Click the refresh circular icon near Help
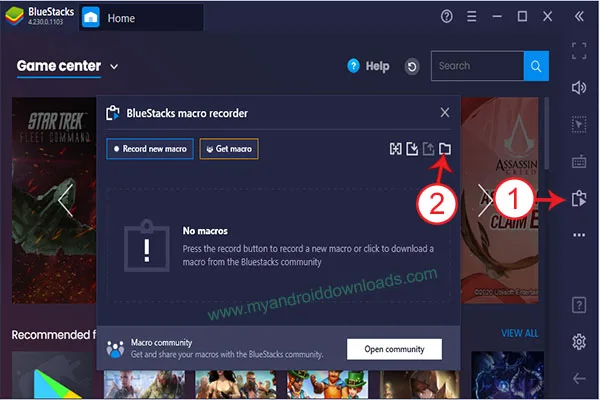The image size is (600, 400). click(x=412, y=67)
